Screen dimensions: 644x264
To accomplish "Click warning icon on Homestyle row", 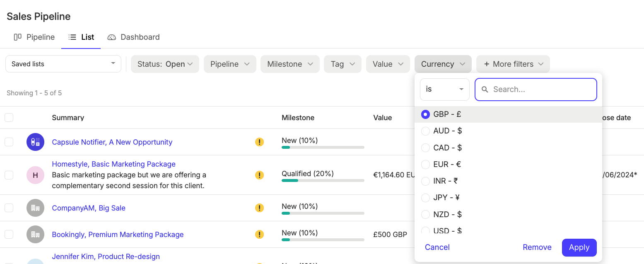I will (259, 175).
